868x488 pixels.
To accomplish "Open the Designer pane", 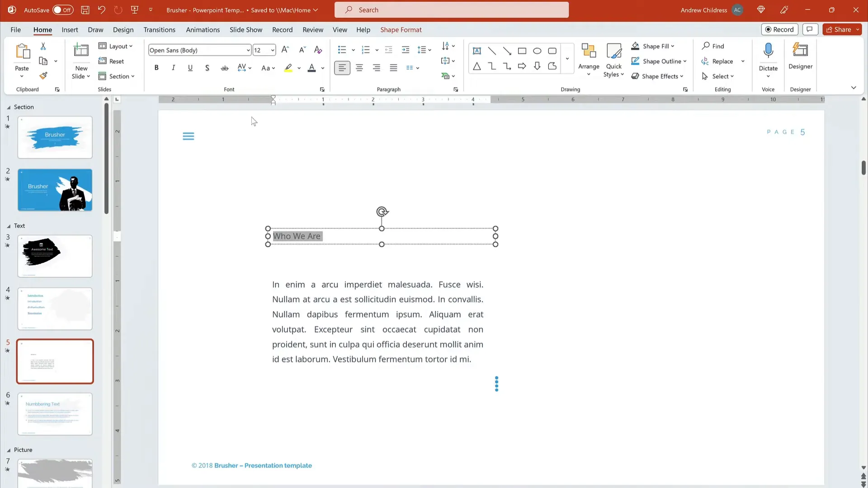I will pos(800,56).
